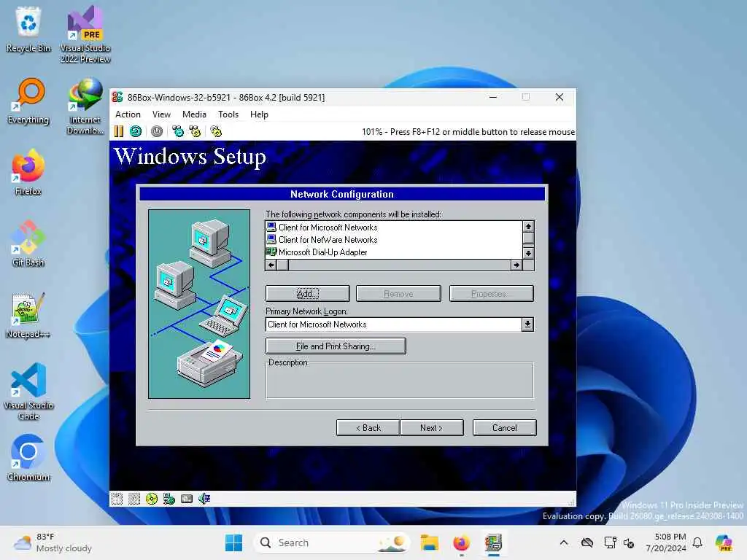
Task: Open Visual Studio 2022 Preview shortcut
Action: pos(85,34)
